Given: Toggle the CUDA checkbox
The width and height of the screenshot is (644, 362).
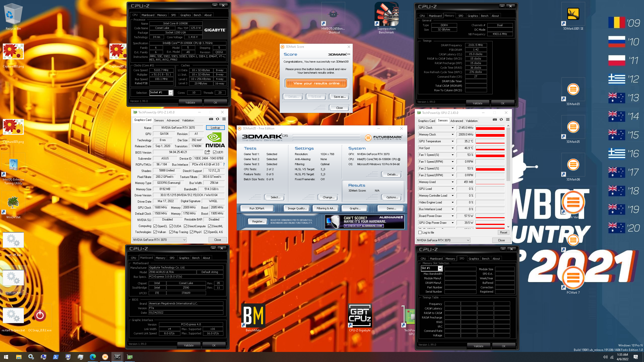Looking at the screenshot, I should pos(171,226).
